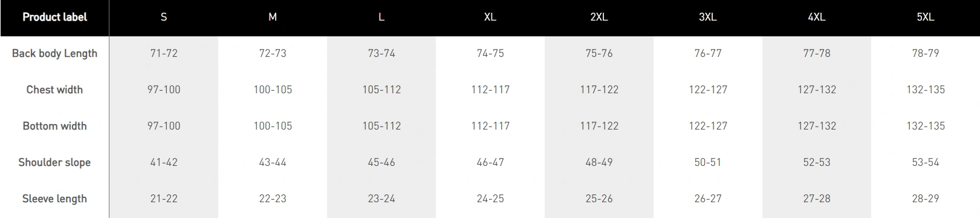
Task: Click the Sleeve length 27-28 cell
Action: (x=817, y=199)
